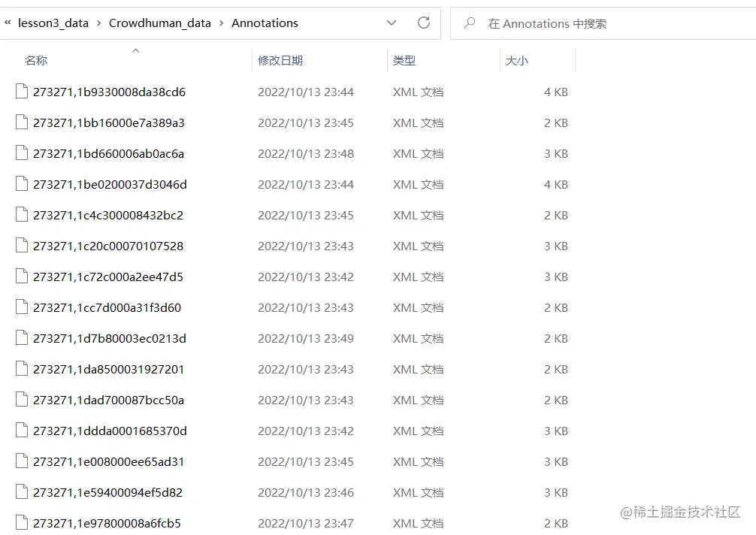Click file icon of 273271,1e59400094ef5d82

22,492
